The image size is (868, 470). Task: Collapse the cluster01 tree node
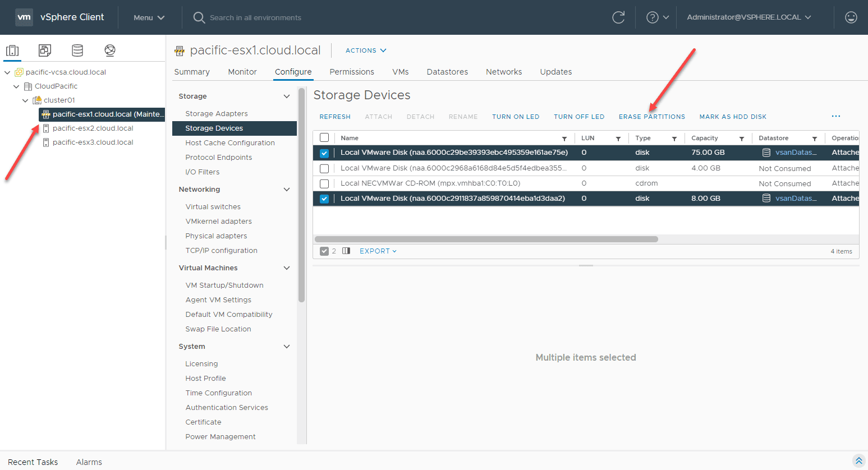pos(25,100)
